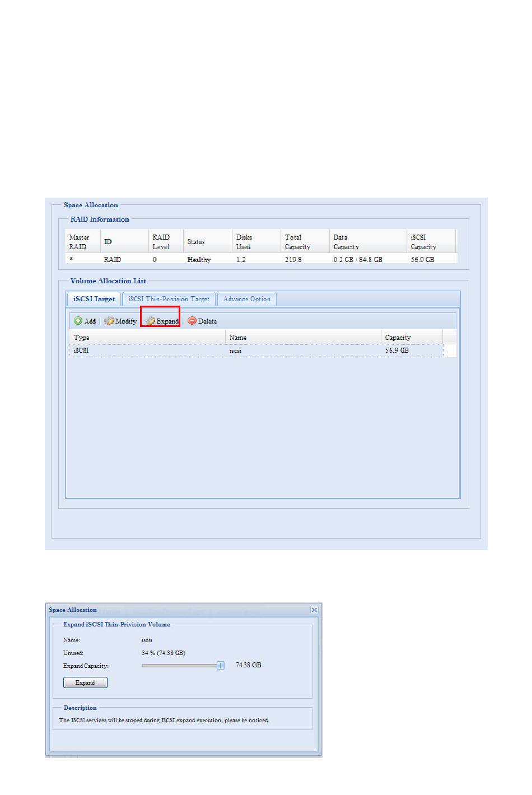
Task: Click the green Add icon
Action: click(78, 321)
